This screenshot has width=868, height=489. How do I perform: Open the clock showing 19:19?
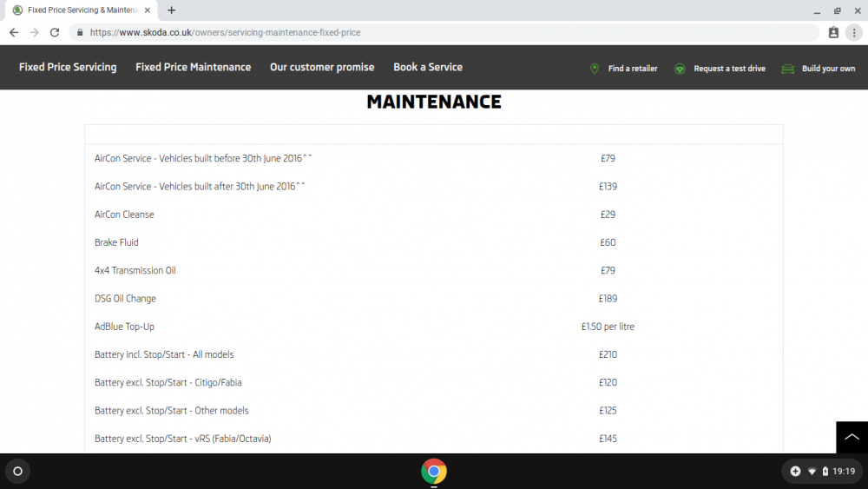pos(844,472)
